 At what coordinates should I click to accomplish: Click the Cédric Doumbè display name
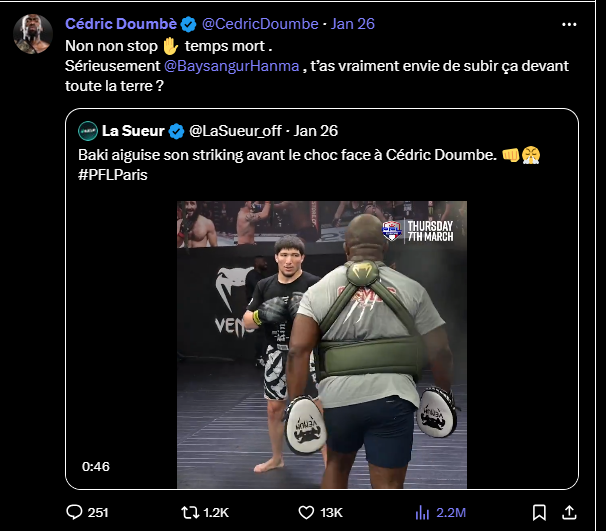tap(120, 24)
